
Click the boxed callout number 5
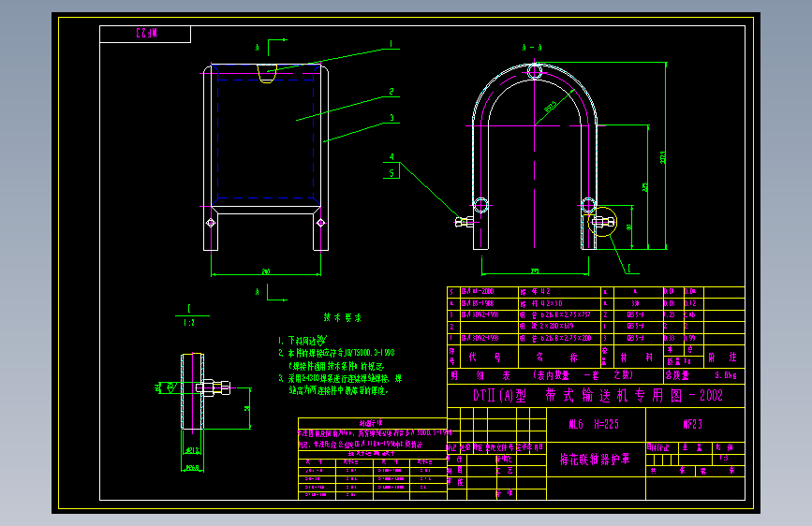tap(391, 173)
